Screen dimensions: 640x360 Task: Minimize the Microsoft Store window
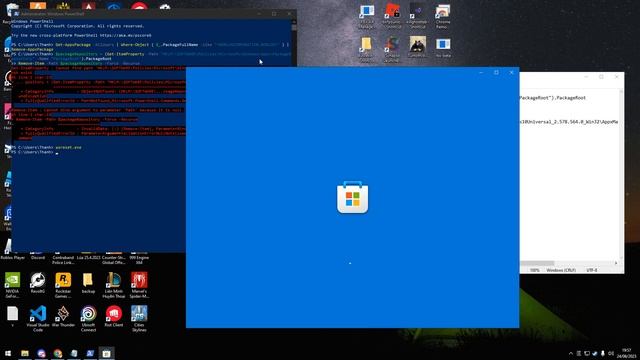coord(481,73)
